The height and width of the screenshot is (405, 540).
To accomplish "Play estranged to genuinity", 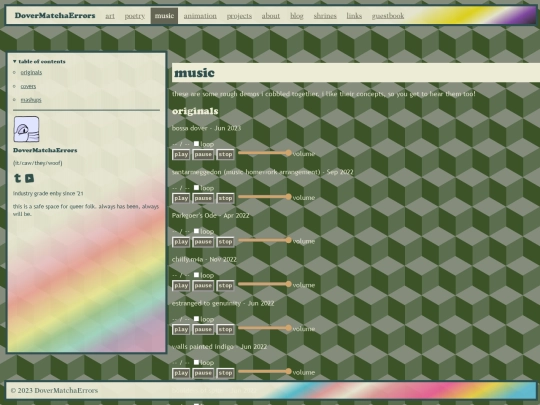I will (x=181, y=330).
